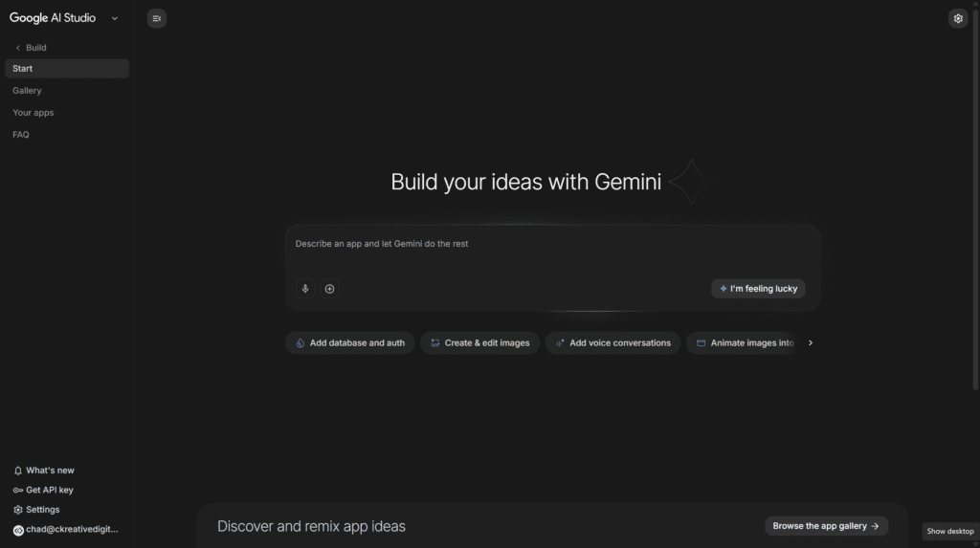
Task: Click the bell icon beside What's new
Action: tap(18, 471)
